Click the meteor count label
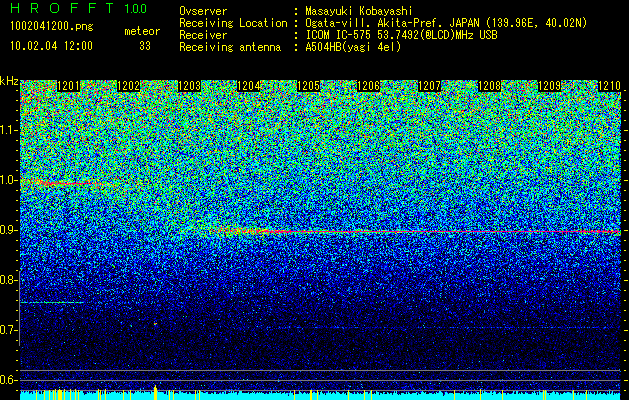The image size is (629, 400). [x=142, y=31]
